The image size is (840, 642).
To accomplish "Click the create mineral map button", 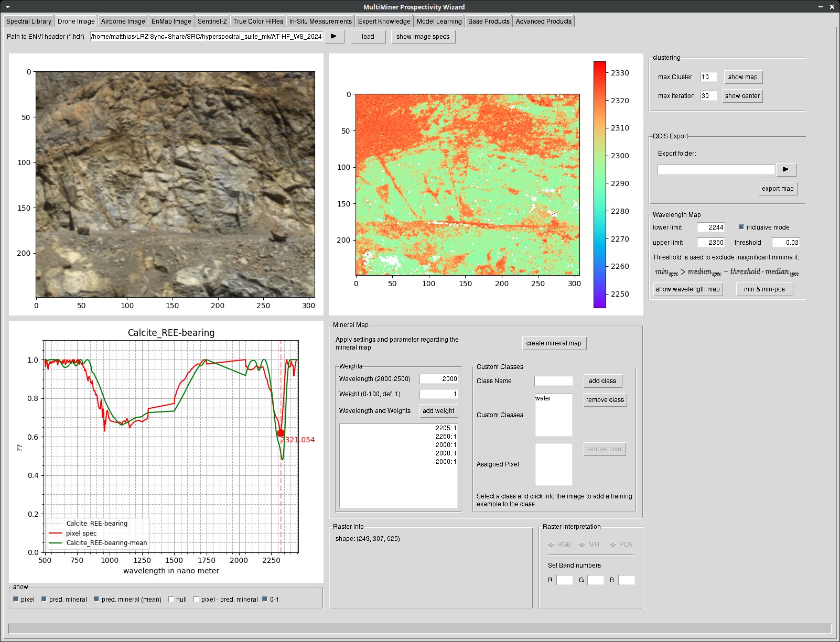I will [x=554, y=343].
